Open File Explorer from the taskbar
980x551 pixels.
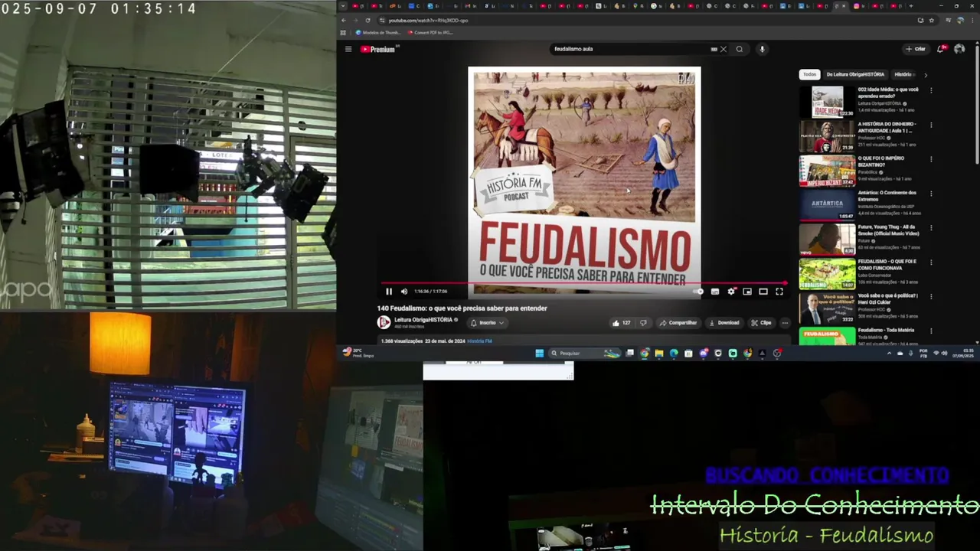tap(659, 354)
